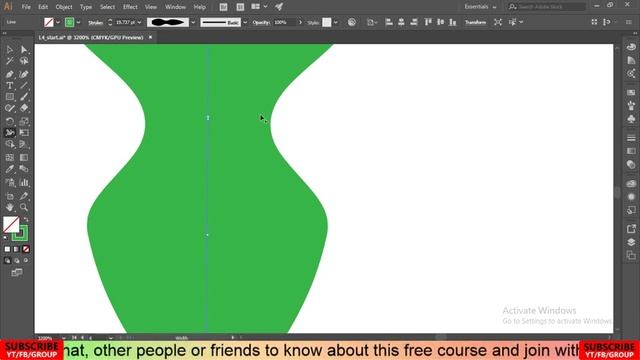This screenshot has height=360, width=640.
Task: Select the Direct Selection tool
Action: click(24, 49)
